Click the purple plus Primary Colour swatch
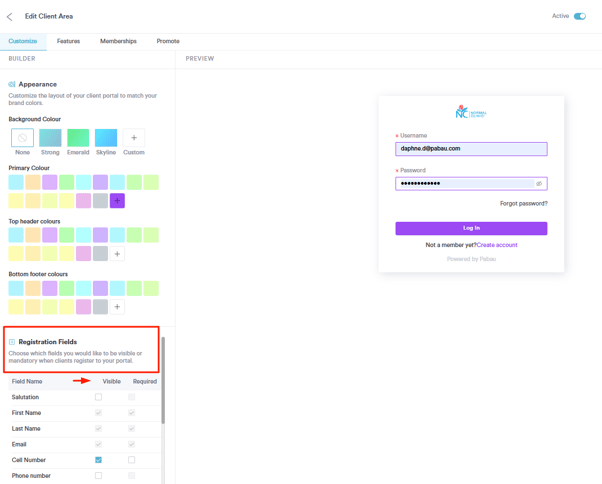This screenshot has height=484, width=602. click(x=117, y=201)
